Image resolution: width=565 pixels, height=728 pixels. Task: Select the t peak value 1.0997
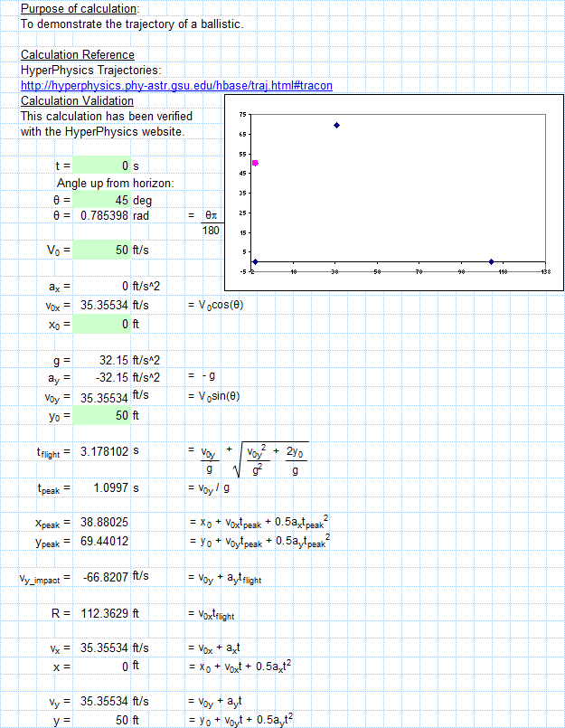coord(111,487)
